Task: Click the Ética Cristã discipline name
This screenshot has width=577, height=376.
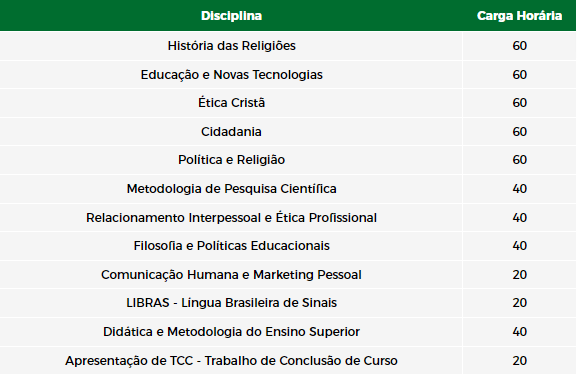Action: [x=231, y=103]
